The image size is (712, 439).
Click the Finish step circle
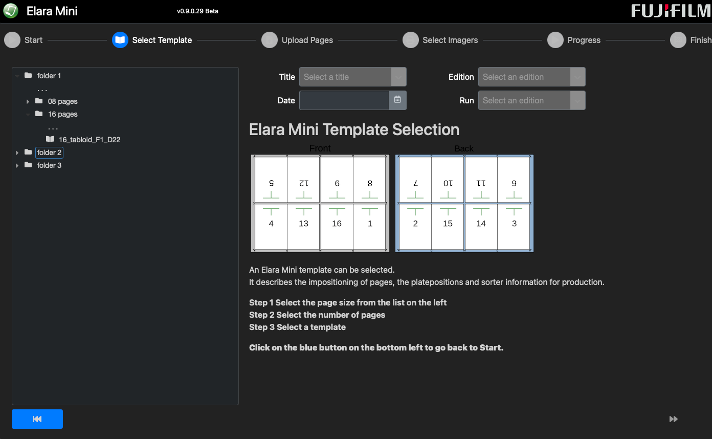click(x=678, y=40)
